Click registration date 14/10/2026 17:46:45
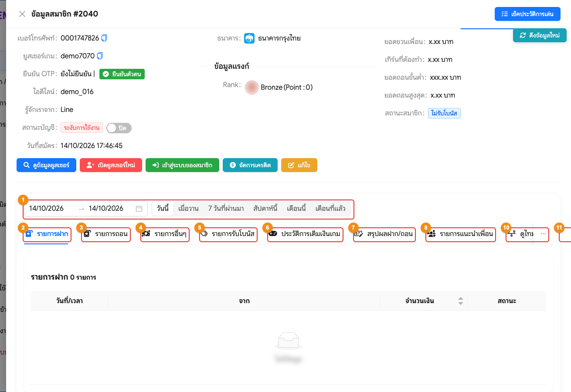 tap(92, 145)
